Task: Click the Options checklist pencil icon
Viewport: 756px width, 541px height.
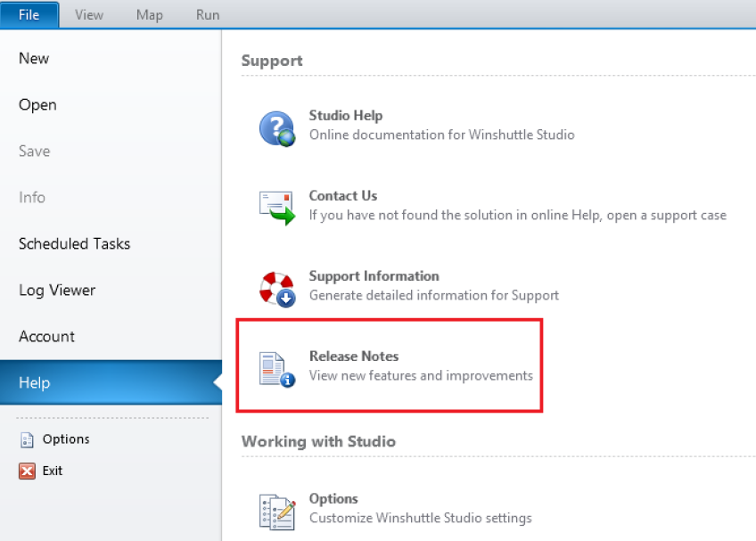Action: pyautogui.click(x=276, y=512)
